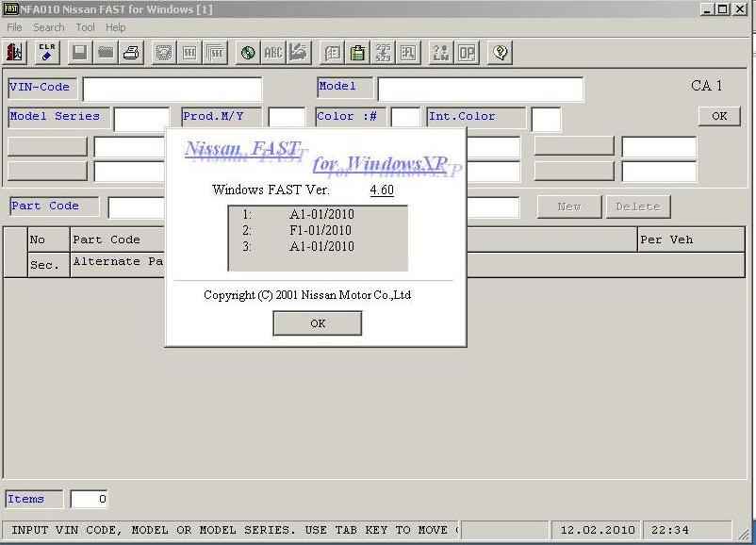Click the VIN-Code input field
This screenshot has height=545, width=756.
point(173,89)
